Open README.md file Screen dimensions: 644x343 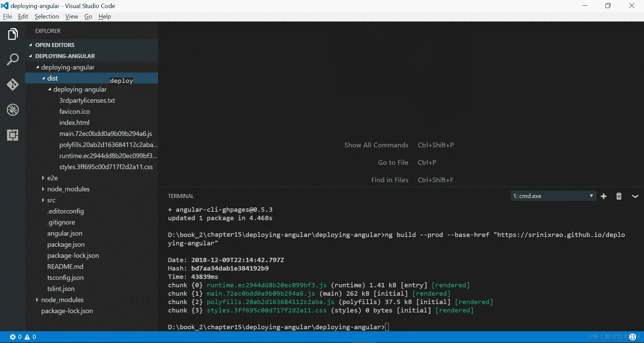coord(65,266)
